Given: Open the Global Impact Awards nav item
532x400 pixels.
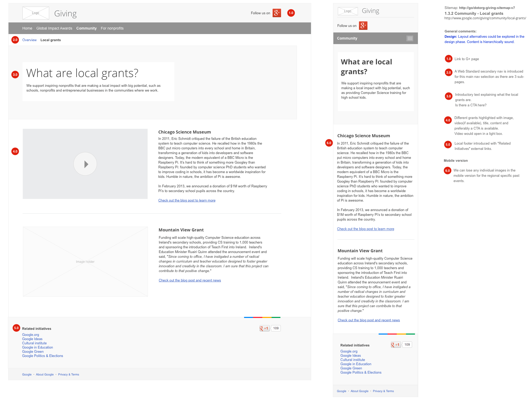Looking at the screenshot, I should [54, 28].
